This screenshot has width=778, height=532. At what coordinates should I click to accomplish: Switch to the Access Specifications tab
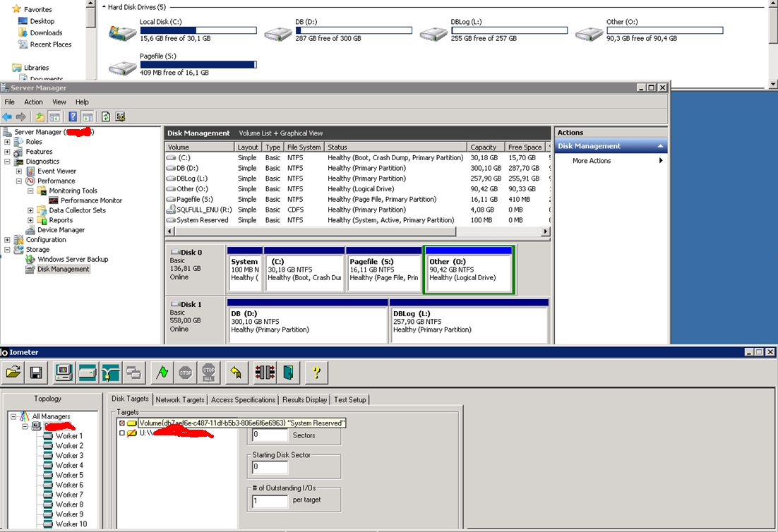click(x=243, y=400)
